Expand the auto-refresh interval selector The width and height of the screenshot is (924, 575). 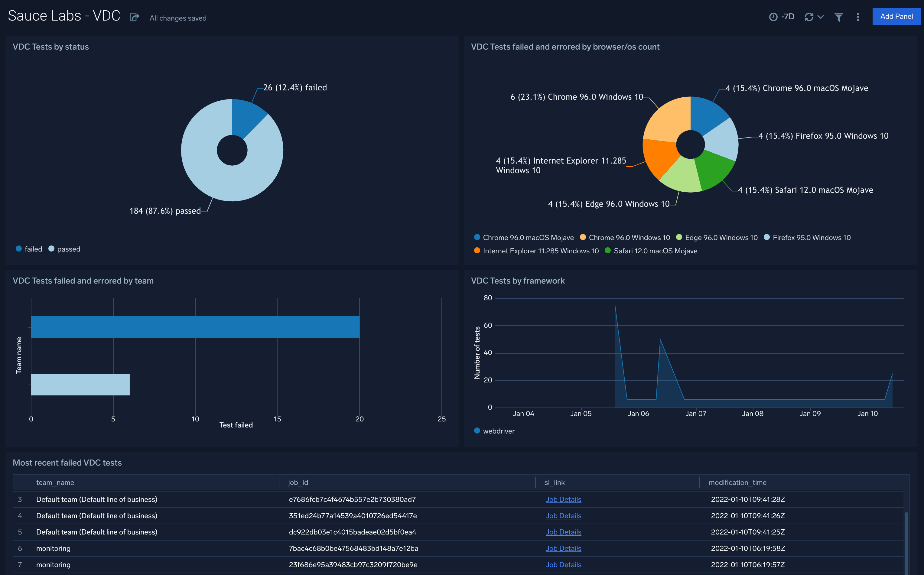click(x=819, y=17)
